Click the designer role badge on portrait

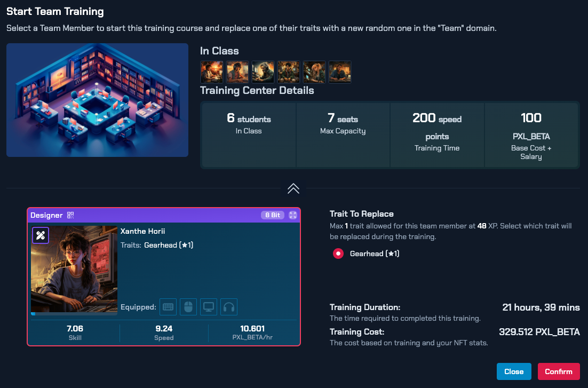tap(41, 235)
